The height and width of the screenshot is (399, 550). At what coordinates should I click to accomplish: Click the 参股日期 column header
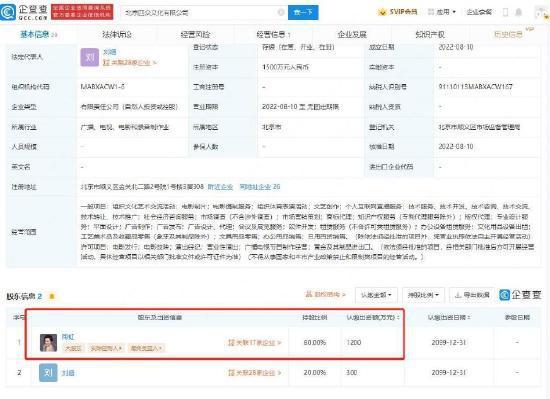517,318
